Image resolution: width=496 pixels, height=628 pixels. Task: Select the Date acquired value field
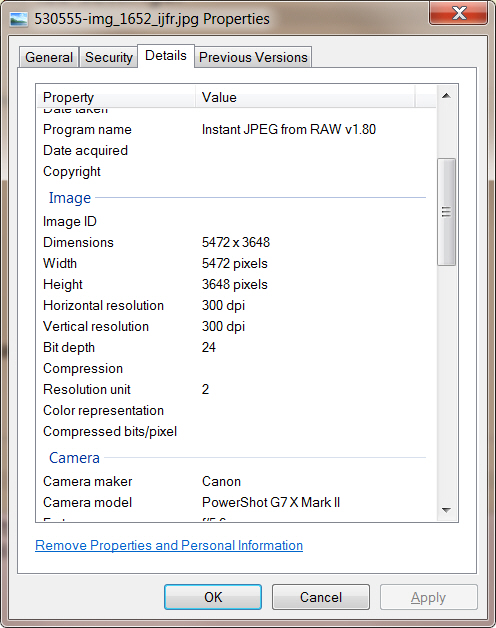(315, 151)
